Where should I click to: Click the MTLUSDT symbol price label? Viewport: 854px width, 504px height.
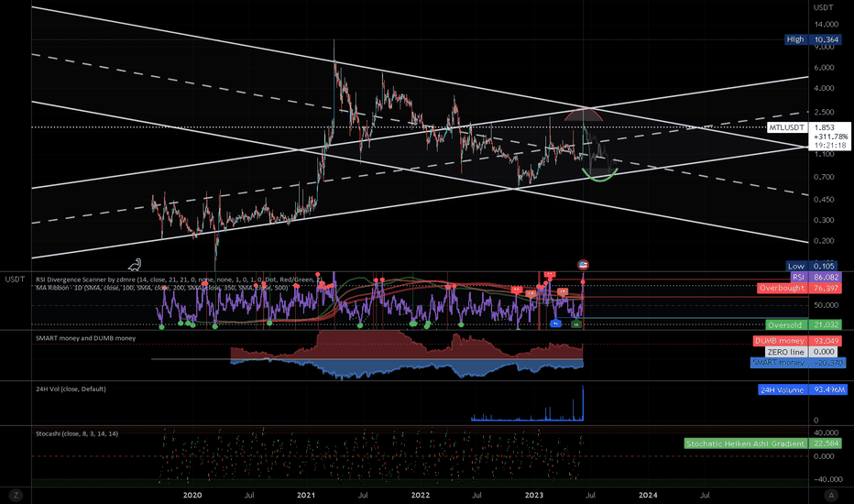click(786, 127)
